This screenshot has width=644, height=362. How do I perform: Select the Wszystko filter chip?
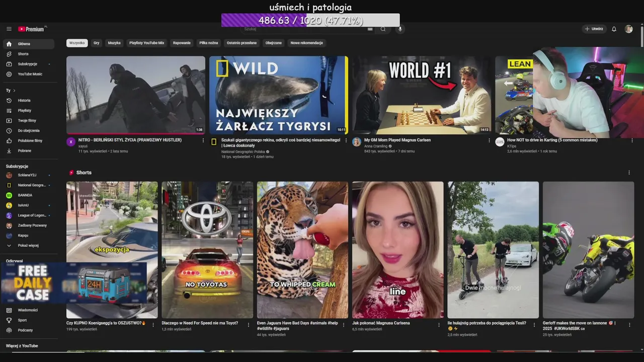(x=77, y=43)
